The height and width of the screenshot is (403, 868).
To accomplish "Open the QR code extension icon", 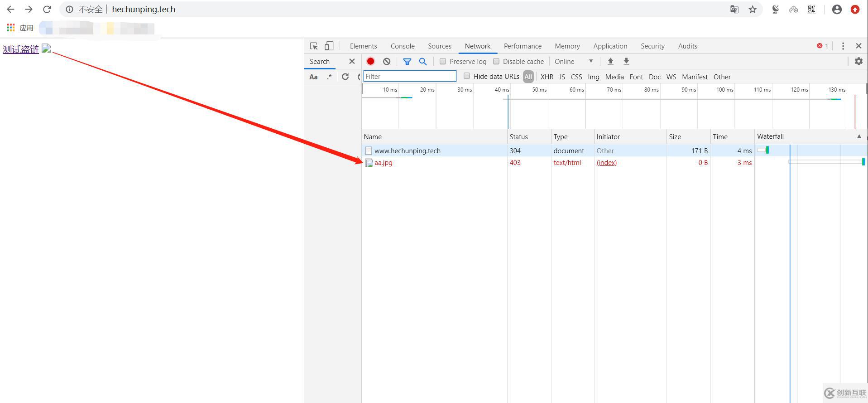I will pyautogui.click(x=811, y=9).
